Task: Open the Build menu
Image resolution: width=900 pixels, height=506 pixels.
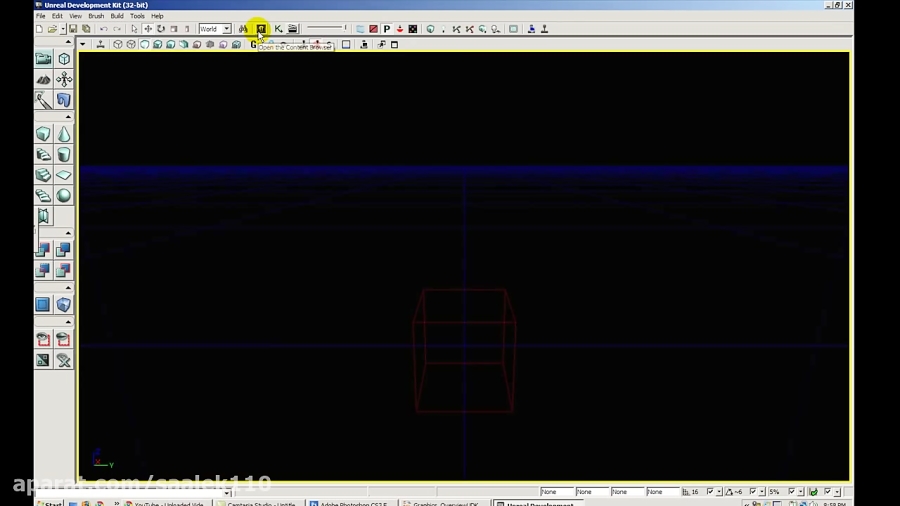Action: pos(117,16)
